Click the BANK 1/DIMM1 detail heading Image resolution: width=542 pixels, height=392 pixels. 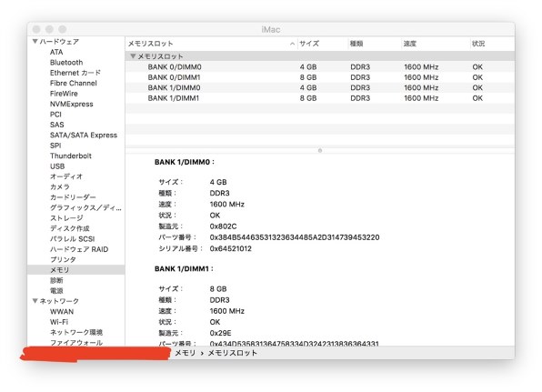(184, 268)
